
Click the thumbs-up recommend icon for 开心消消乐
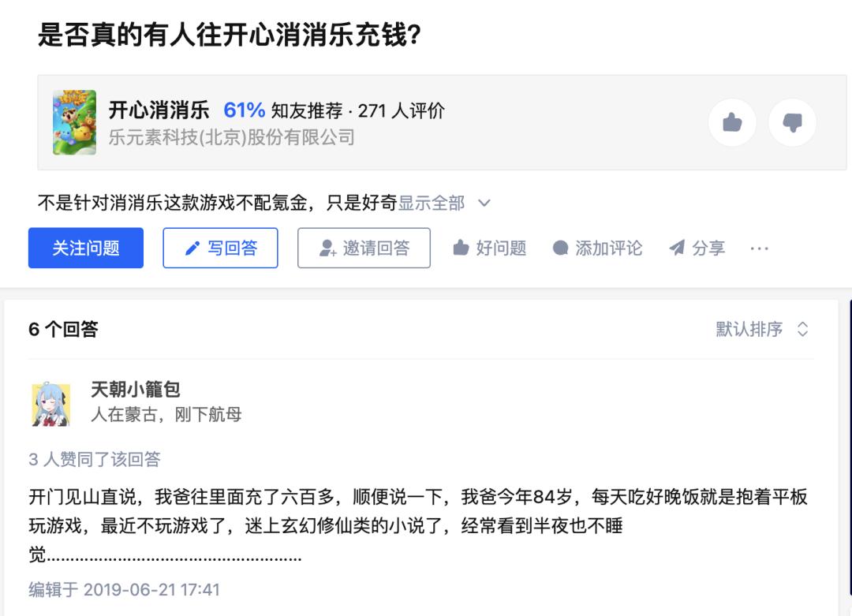(732, 122)
